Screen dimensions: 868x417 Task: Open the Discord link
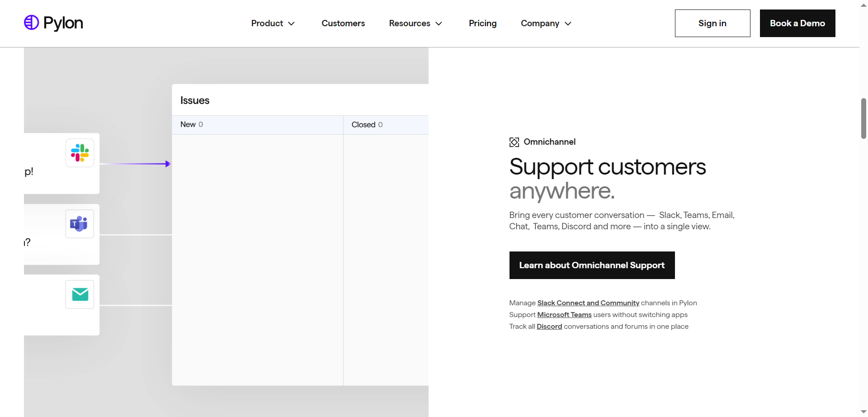point(549,327)
